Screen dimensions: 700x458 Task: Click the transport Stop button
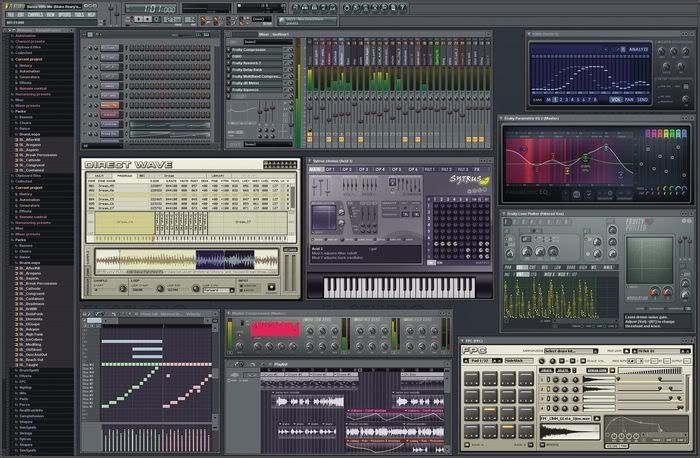pos(147,19)
